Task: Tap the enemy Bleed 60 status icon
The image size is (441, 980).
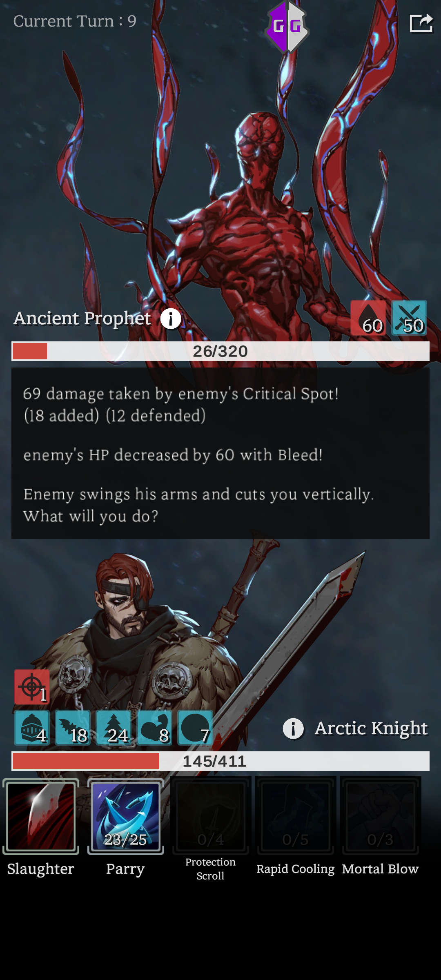Action: pyautogui.click(x=368, y=318)
